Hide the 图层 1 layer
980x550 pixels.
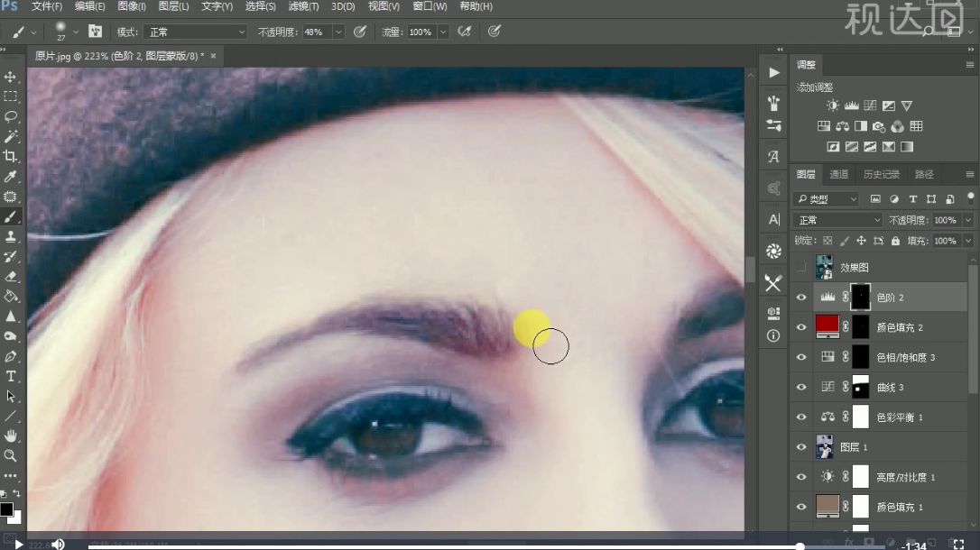801,447
